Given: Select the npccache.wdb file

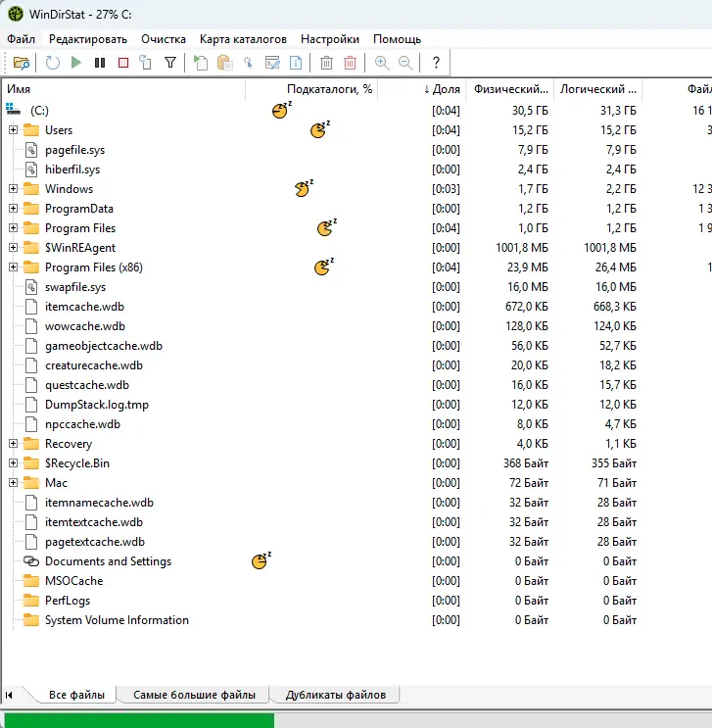Looking at the screenshot, I should [x=82, y=424].
